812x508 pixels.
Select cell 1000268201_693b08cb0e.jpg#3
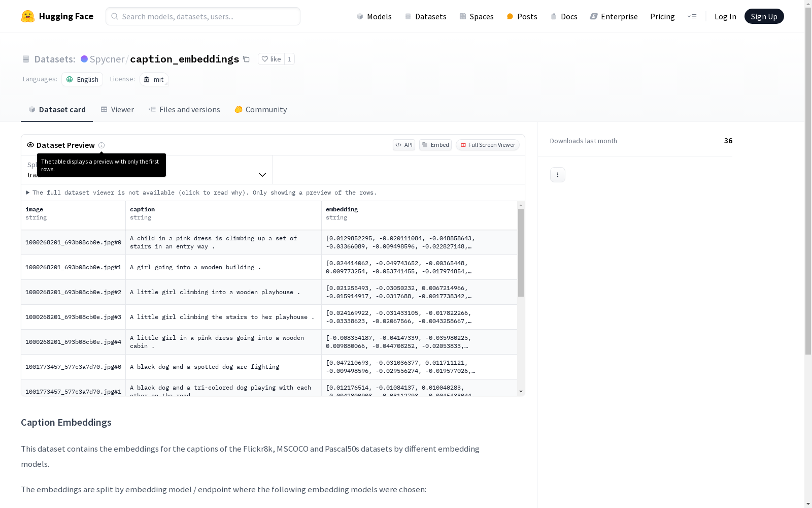pos(74,317)
